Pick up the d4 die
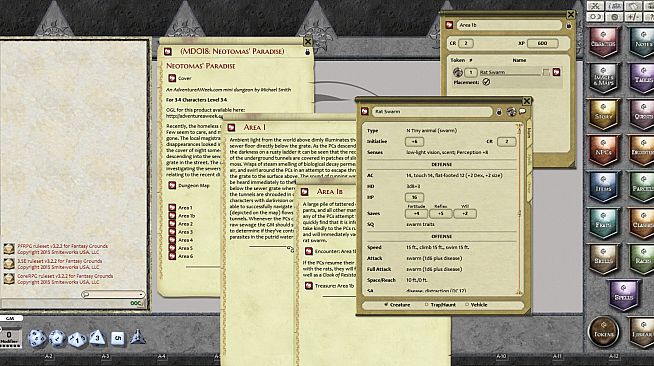This screenshot has height=366, width=654. point(137,337)
